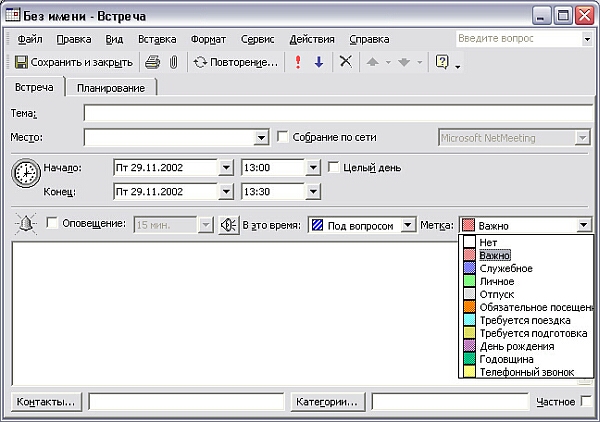Toggle the Оповещение reminder checkbox
This screenshot has width=600, height=422.
[x=52, y=225]
